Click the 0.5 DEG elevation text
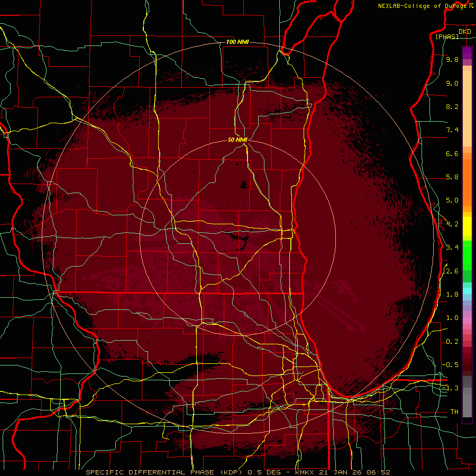The width and height of the screenshot is (476, 476). (264, 472)
